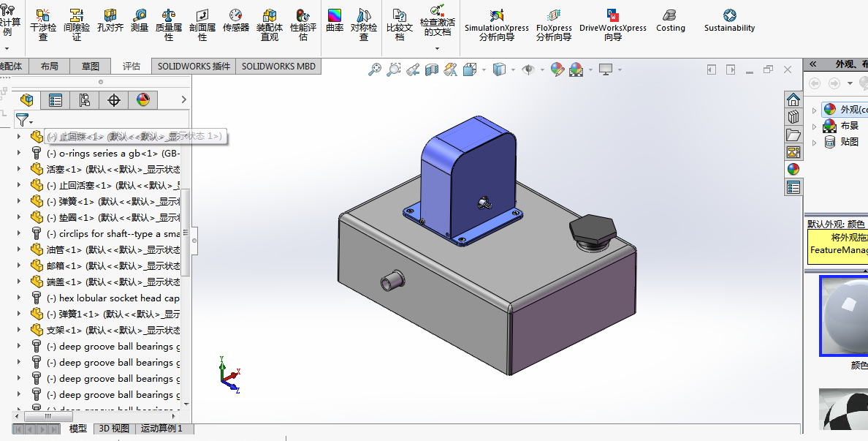Show more manager tabs chevron arrow
The height and width of the screenshot is (441, 868).
(184, 99)
